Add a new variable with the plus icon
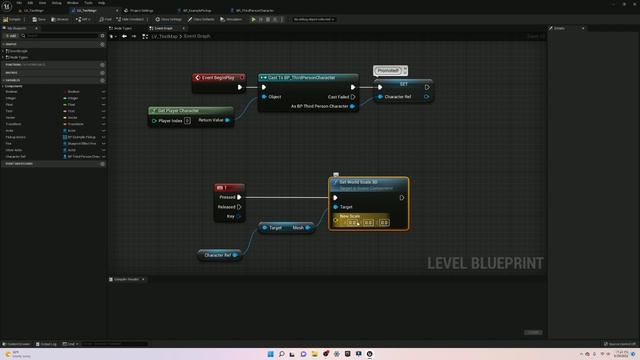 (102, 80)
